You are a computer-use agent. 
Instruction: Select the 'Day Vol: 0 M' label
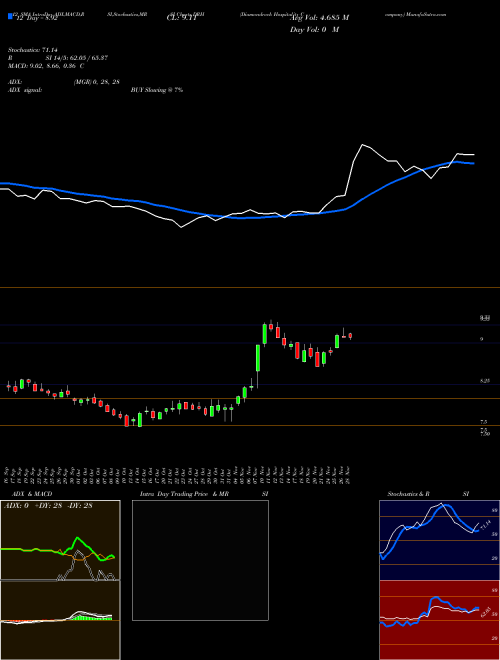[x=314, y=30]
